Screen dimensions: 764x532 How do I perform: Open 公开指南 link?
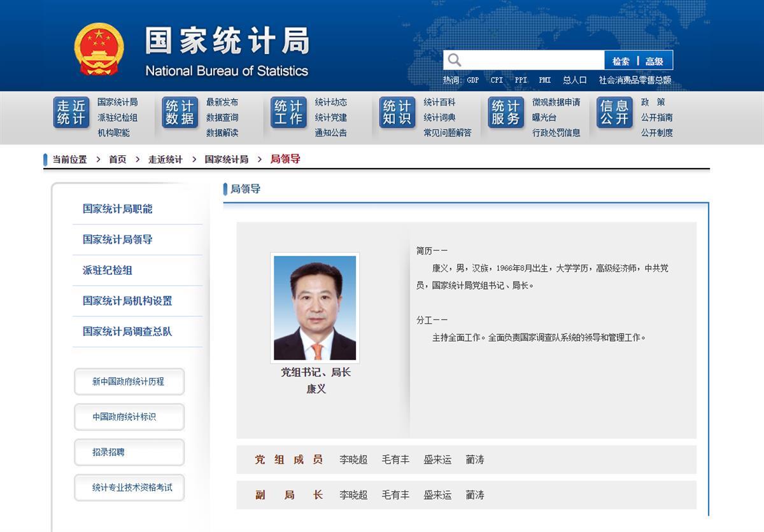(657, 117)
